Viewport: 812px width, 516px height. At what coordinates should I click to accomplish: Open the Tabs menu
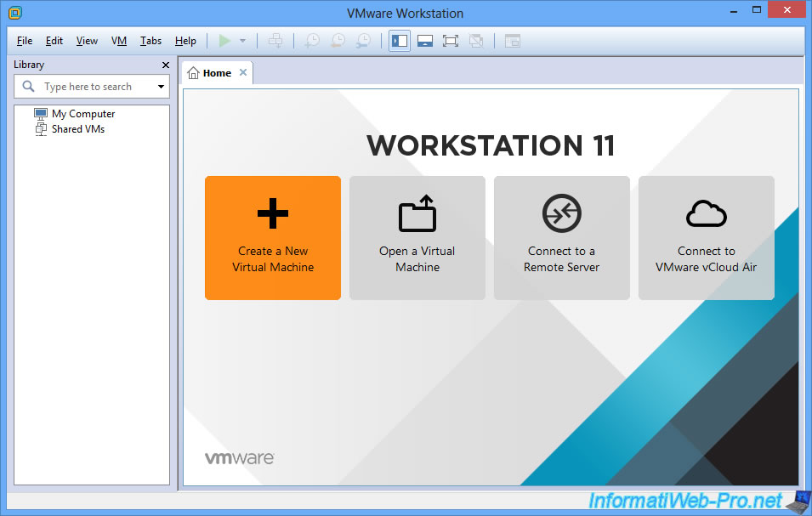point(150,41)
